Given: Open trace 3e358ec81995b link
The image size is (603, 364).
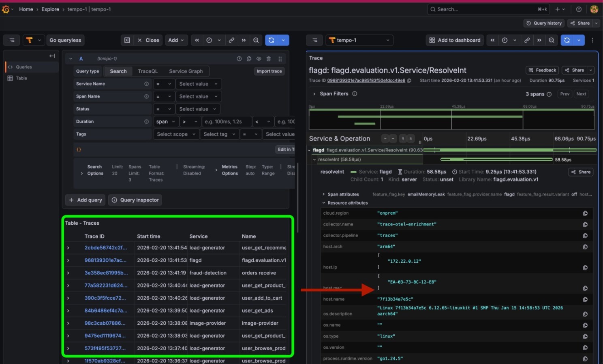Looking at the screenshot, I should pos(106,273).
